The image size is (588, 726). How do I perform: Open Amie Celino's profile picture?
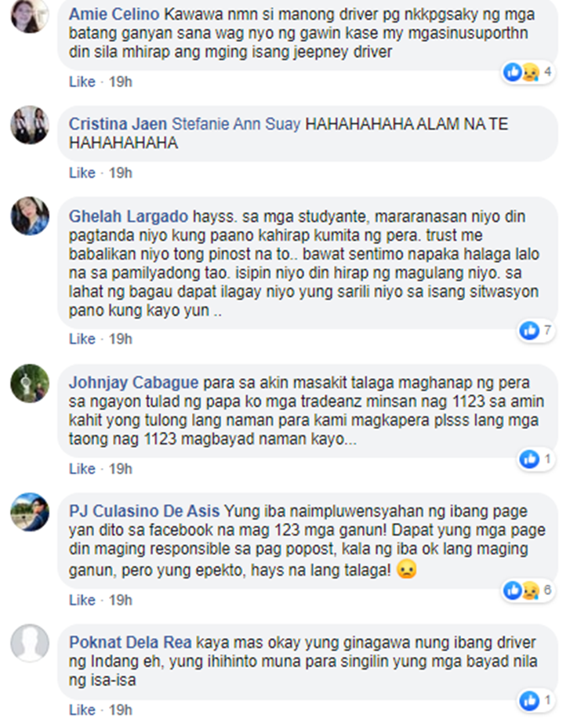click(x=30, y=14)
